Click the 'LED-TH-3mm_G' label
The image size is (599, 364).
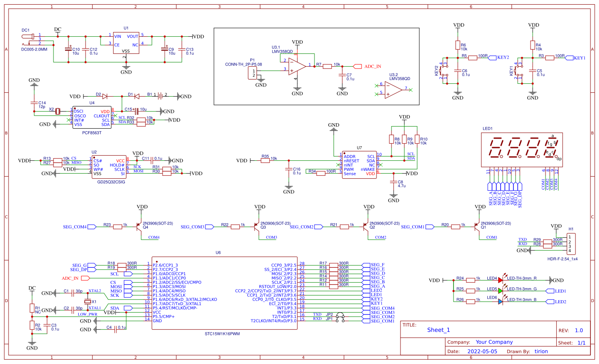tap(522, 289)
